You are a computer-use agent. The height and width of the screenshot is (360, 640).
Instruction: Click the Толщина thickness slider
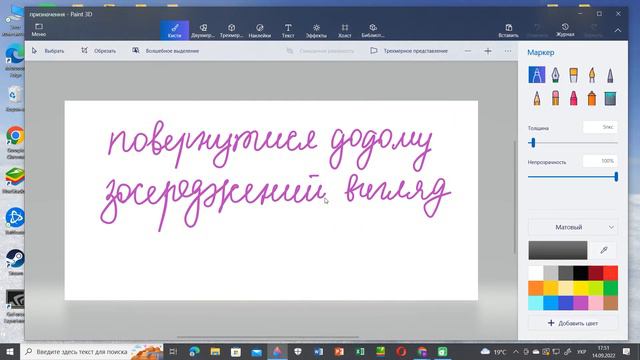point(573,142)
